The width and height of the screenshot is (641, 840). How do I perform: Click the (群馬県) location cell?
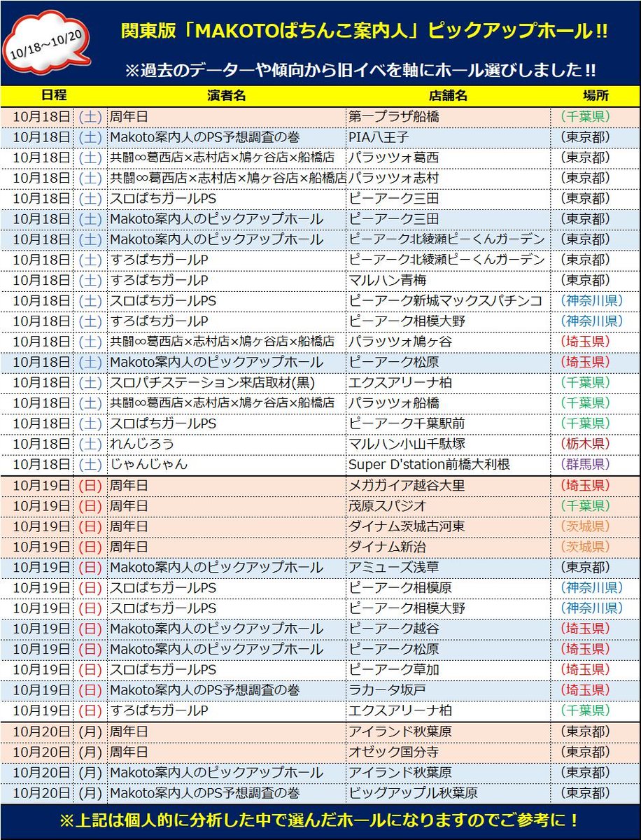595,465
